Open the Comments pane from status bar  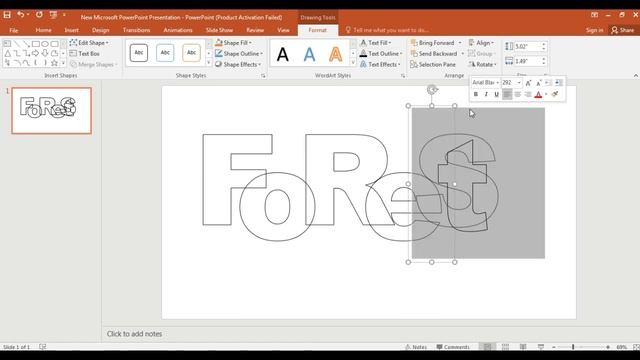pos(453,347)
